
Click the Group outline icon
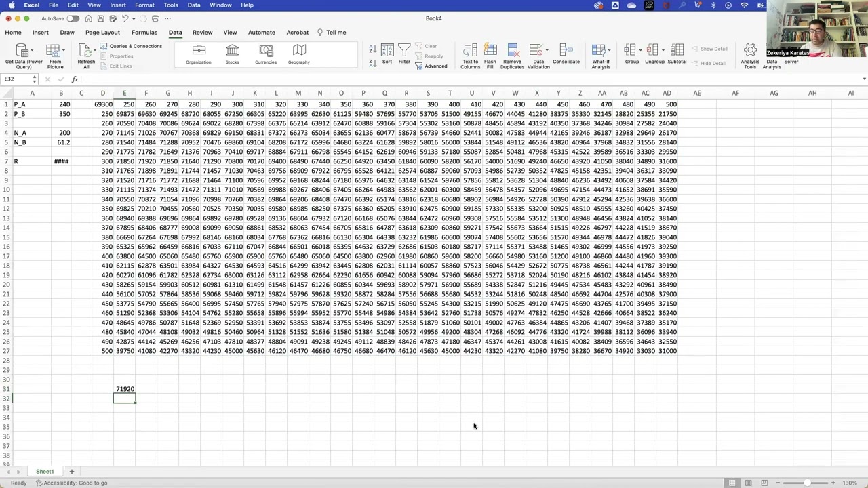pyautogui.click(x=629, y=51)
